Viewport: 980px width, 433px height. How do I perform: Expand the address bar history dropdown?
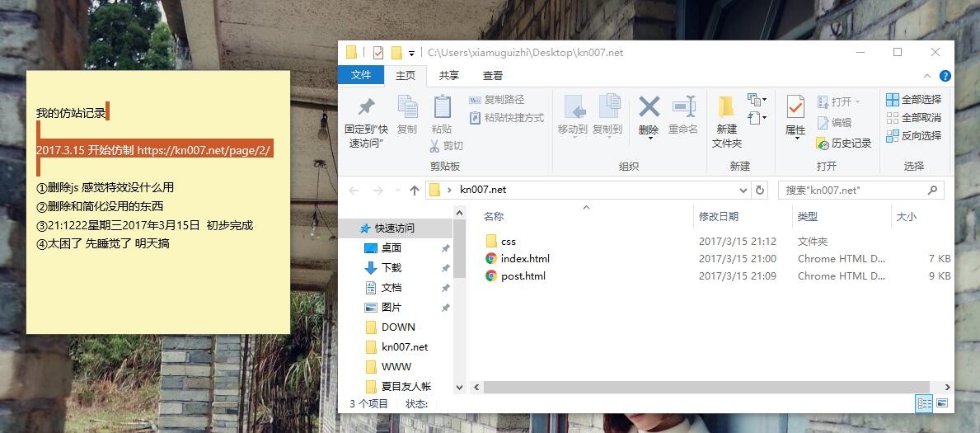pyautogui.click(x=743, y=190)
